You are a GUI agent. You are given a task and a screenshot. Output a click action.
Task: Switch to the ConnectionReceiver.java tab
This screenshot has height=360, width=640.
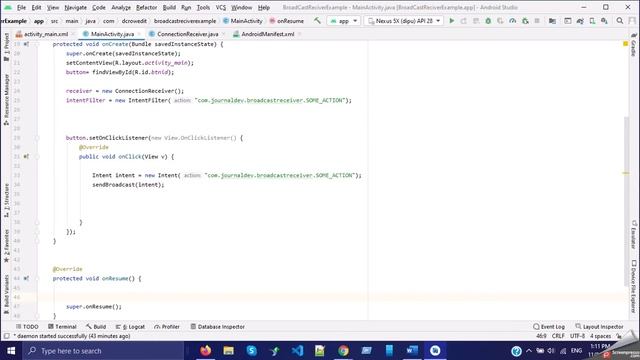pos(187,34)
